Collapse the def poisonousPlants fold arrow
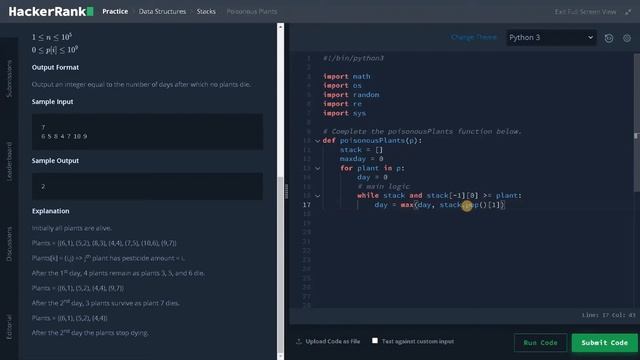Viewport: 640px width, 360px height. click(317, 141)
